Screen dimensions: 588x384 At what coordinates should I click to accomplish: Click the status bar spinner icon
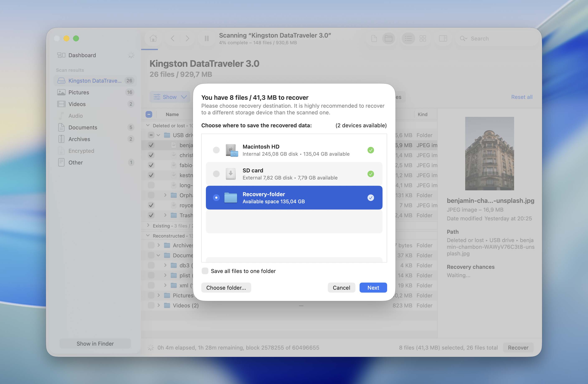tap(151, 347)
